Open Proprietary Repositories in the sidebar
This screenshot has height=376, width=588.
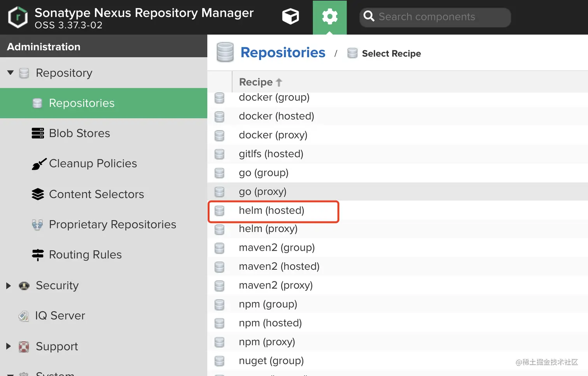coord(103,224)
